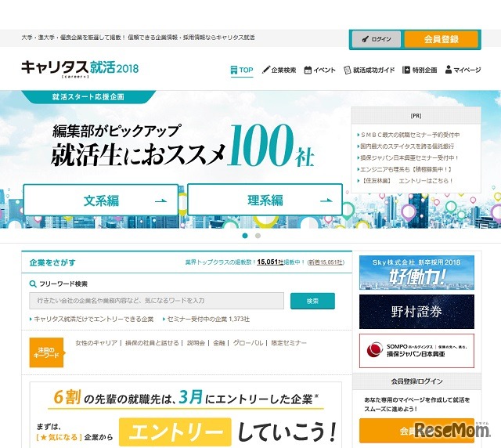Select keyword 女性のキャリア
The image size is (501, 448).
click(x=96, y=343)
